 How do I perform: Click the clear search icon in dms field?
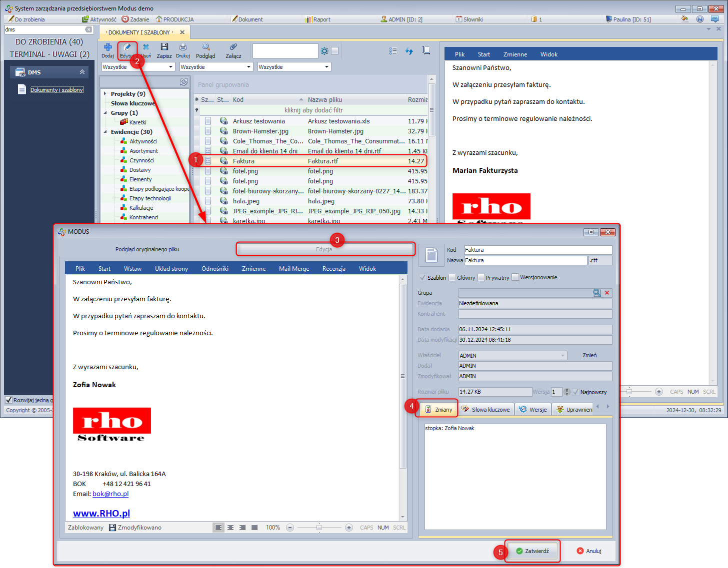click(x=88, y=29)
